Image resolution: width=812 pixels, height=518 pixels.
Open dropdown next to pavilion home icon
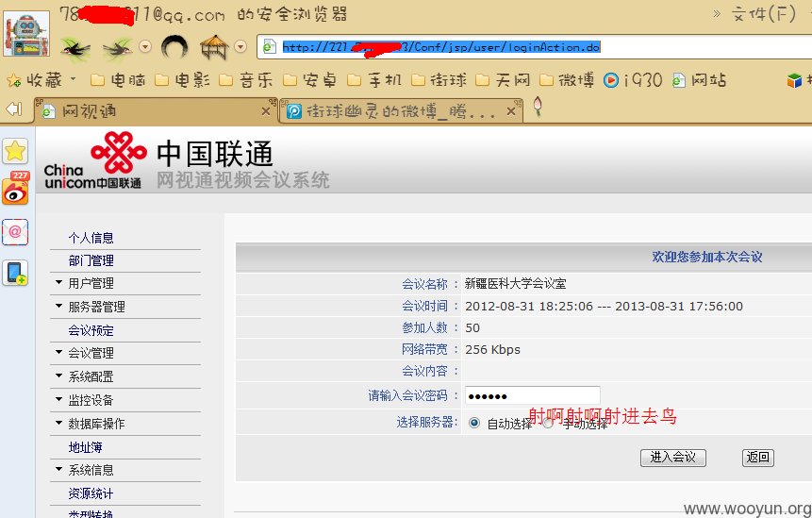(x=240, y=46)
